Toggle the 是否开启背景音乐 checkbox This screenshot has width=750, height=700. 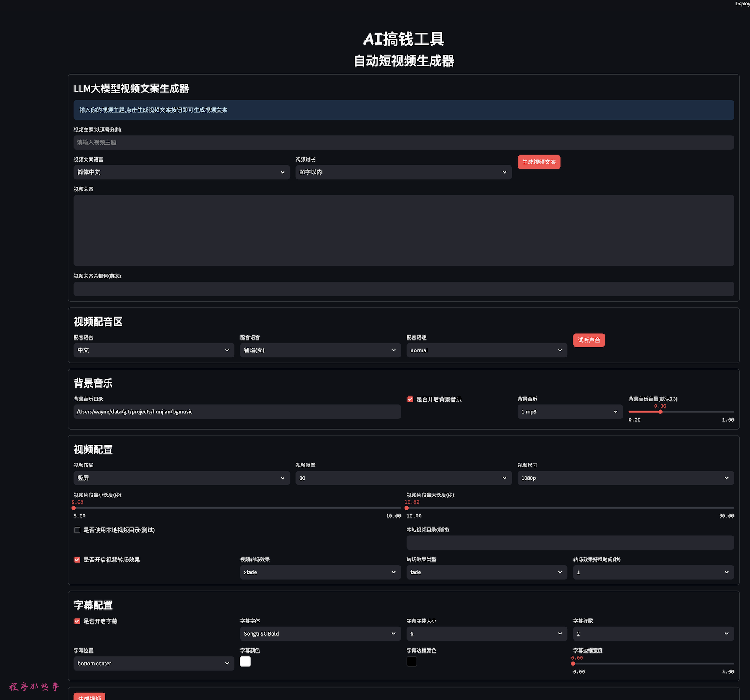tap(410, 399)
